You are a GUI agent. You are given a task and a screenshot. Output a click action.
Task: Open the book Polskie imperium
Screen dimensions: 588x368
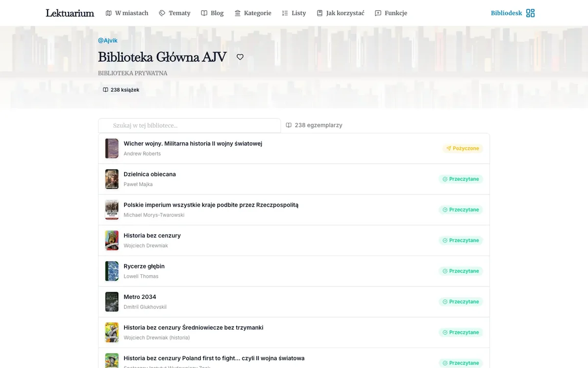(211, 205)
